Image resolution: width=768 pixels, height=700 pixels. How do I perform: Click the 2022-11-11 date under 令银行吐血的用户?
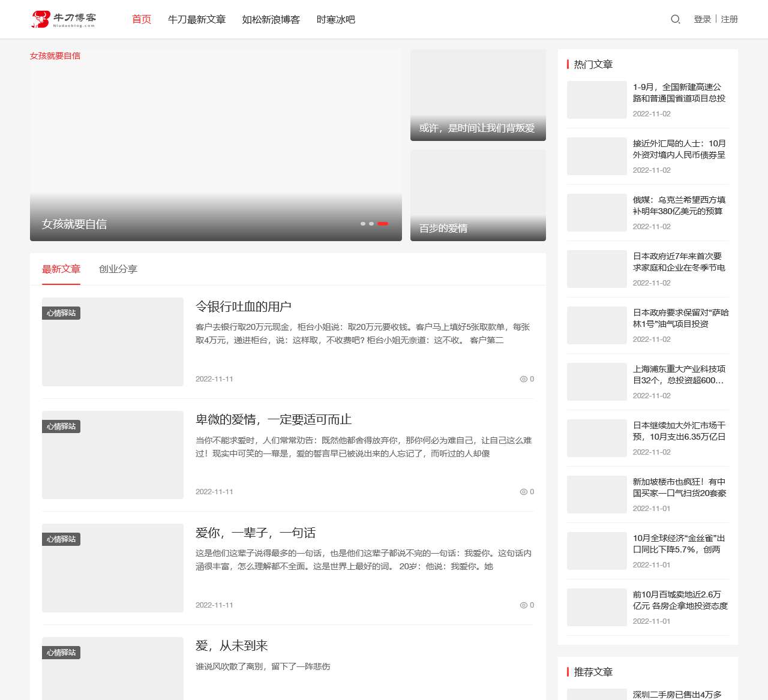(x=214, y=379)
